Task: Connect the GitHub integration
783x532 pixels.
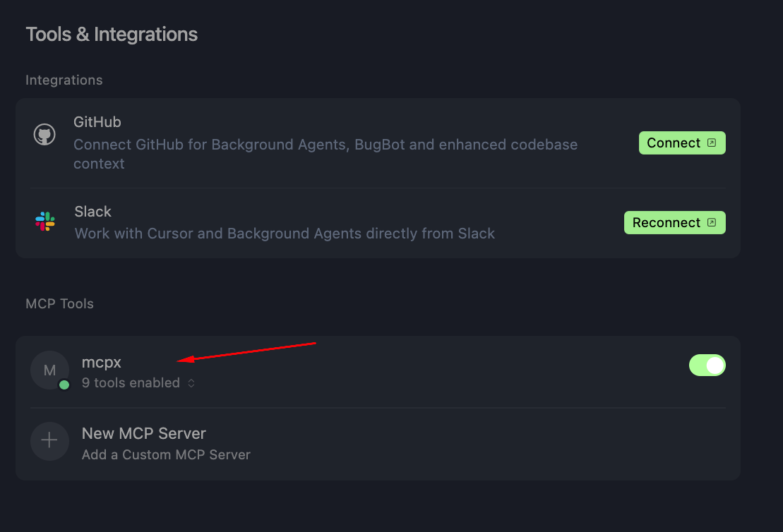Action: (x=682, y=143)
